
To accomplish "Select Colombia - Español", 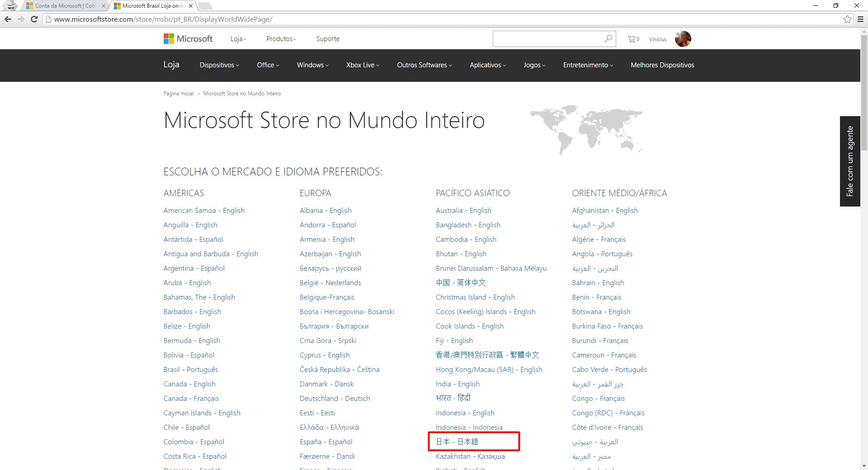I will coord(193,442).
